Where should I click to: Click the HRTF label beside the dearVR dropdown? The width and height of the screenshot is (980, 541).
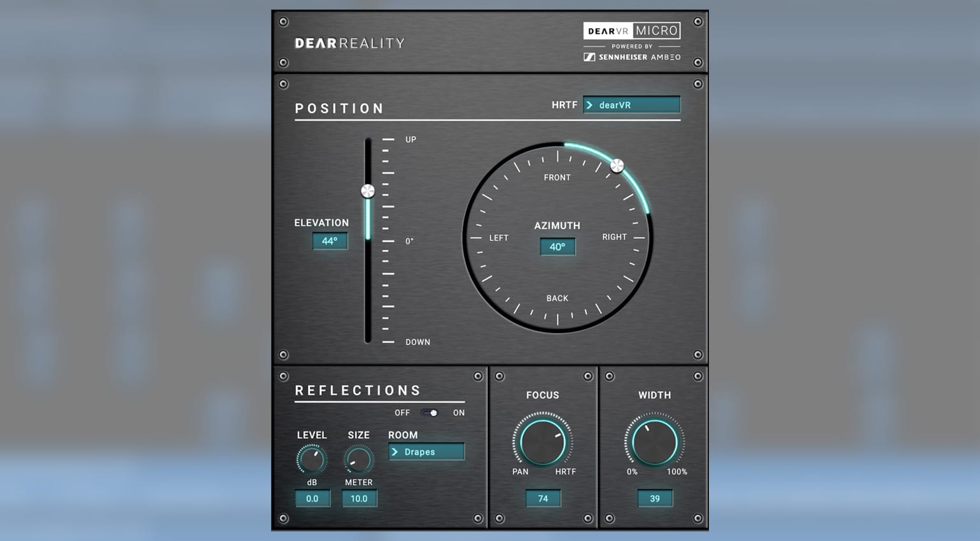(x=564, y=105)
